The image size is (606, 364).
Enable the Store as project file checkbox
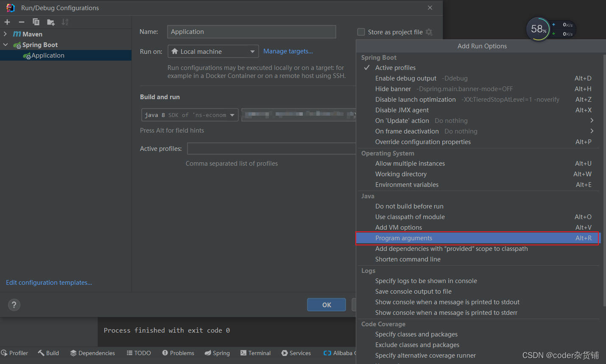point(361,32)
